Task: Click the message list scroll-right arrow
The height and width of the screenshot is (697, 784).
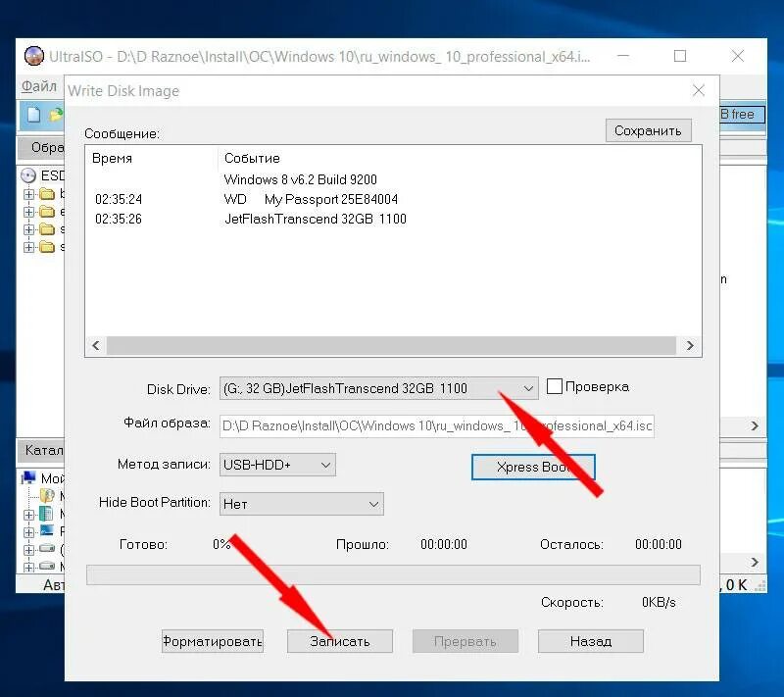Action: [x=690, y=345]
